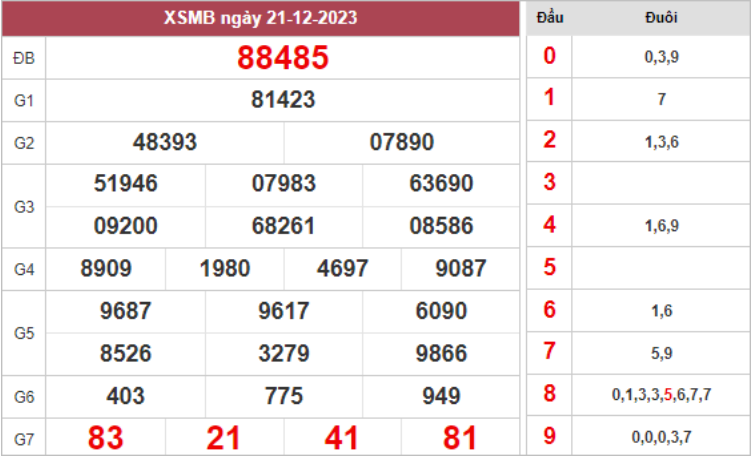Select head digit 2 in Đầu column
The image size is (754, 459).
[550, 140]
